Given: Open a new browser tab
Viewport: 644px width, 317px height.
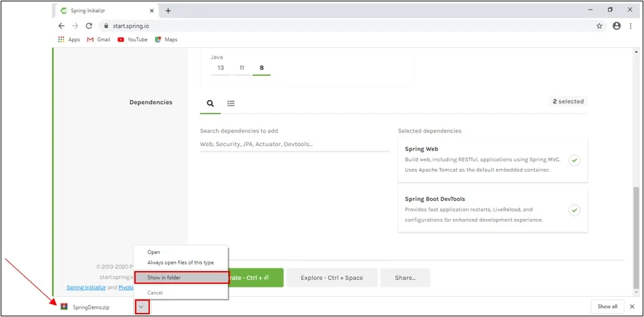Looking at the screenshot, I should click(168, 11).
